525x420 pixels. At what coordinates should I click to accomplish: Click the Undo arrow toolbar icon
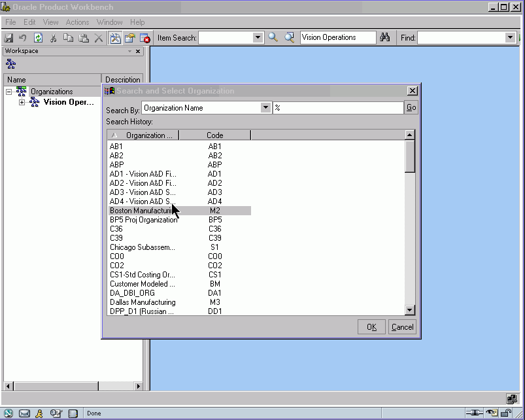[x=23, y=38]
